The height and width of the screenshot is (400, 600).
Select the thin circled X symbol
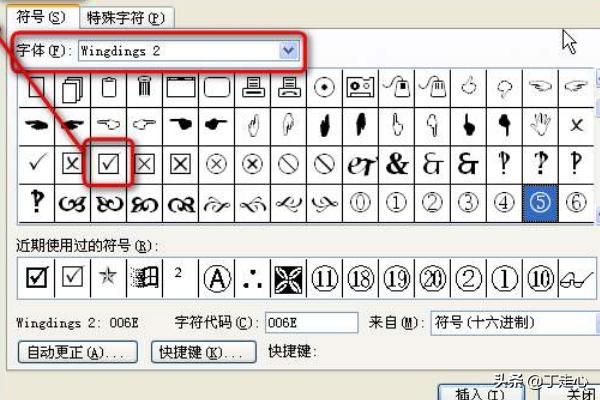click(x=216, y=164)
